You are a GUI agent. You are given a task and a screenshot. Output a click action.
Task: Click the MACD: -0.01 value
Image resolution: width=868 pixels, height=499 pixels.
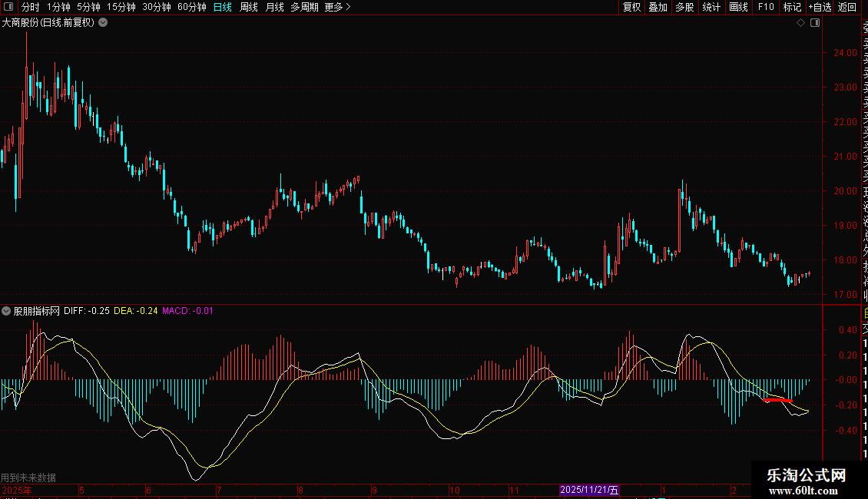pyautogui.click(x=187, y=311)
